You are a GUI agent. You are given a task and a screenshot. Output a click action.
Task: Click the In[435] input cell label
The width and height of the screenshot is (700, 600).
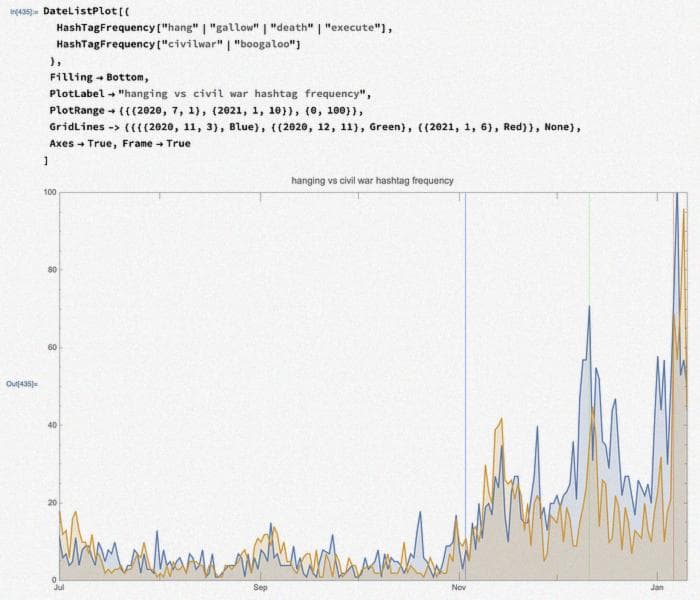click(24, 12)
